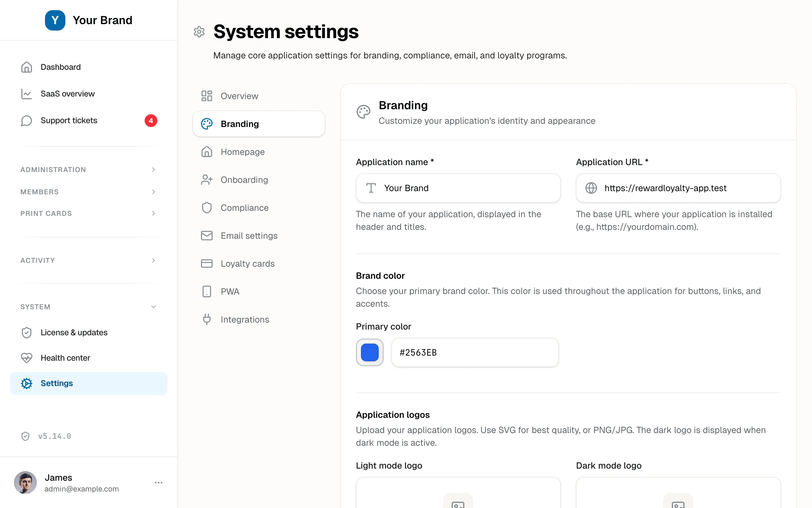Click the text T icon in Application name field
Screen dimensions: 812x508
371,188
